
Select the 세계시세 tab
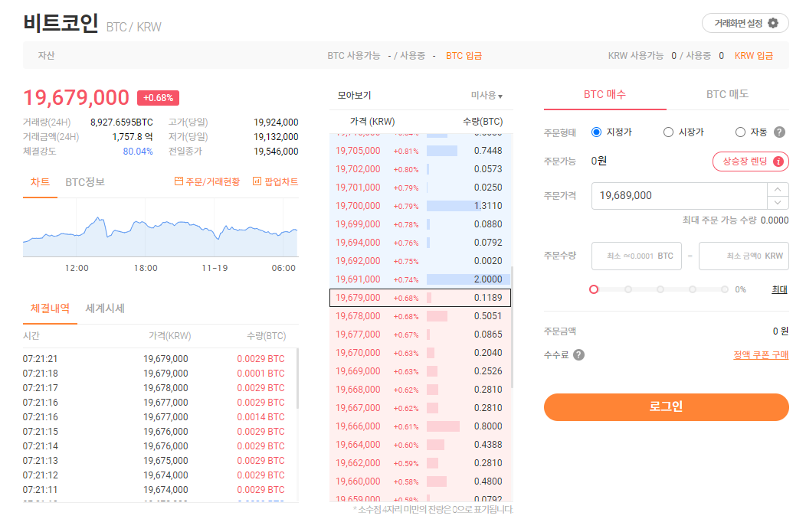coord(105,308)
